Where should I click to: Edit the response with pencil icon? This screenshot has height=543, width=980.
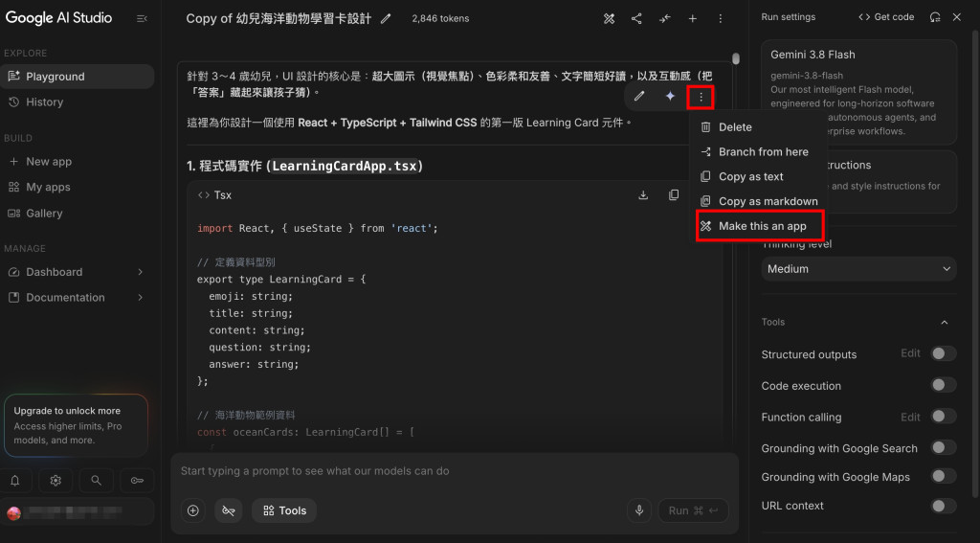pyautogui.click(x=638, y=97)
